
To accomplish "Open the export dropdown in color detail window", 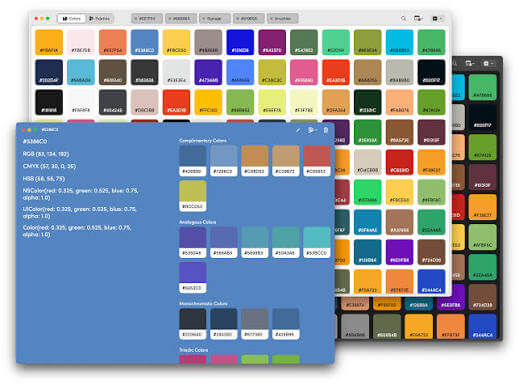I will tap(312, 130).
